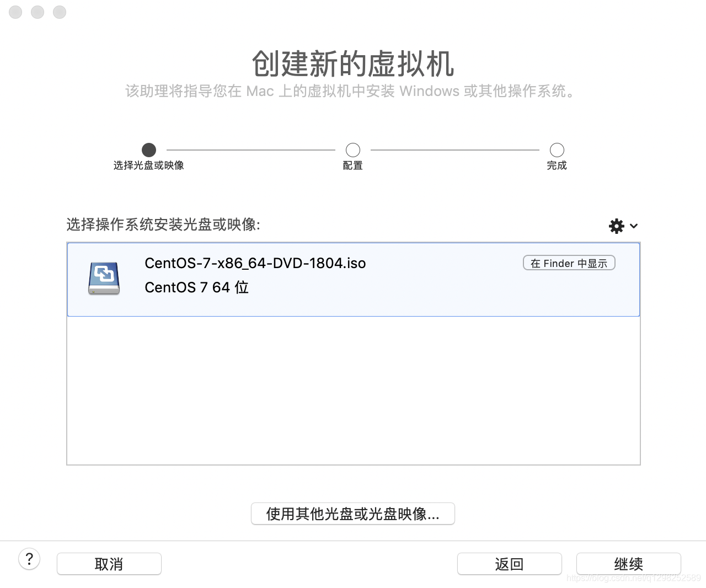Select the 选择光盘或映像 step circle

(149, 150)
